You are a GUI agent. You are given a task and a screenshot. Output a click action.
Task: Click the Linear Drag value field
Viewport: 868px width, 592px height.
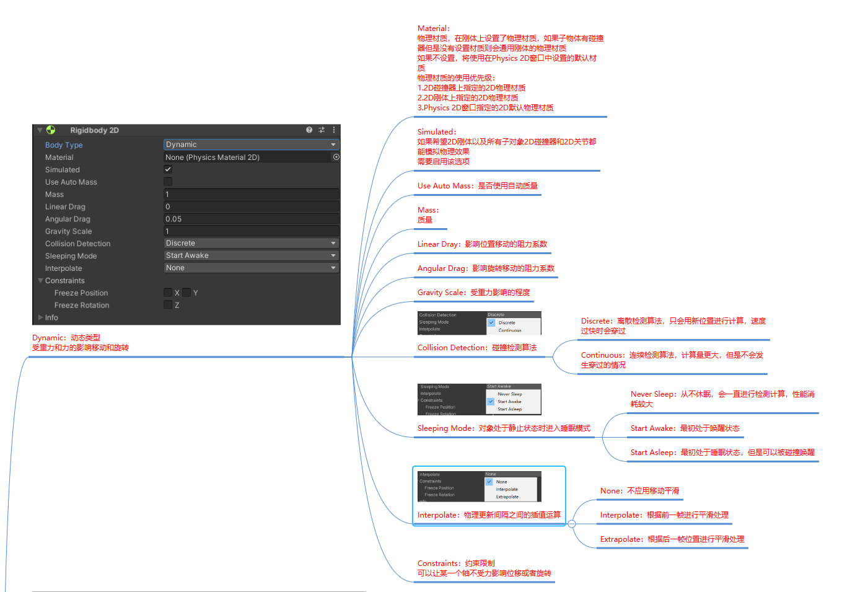click(251, 206)
